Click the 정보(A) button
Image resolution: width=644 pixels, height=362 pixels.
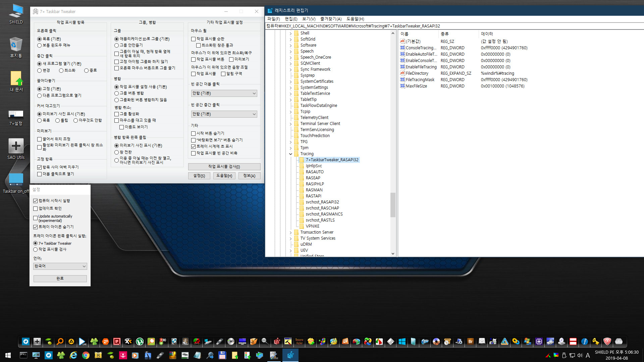pos(249,176)
